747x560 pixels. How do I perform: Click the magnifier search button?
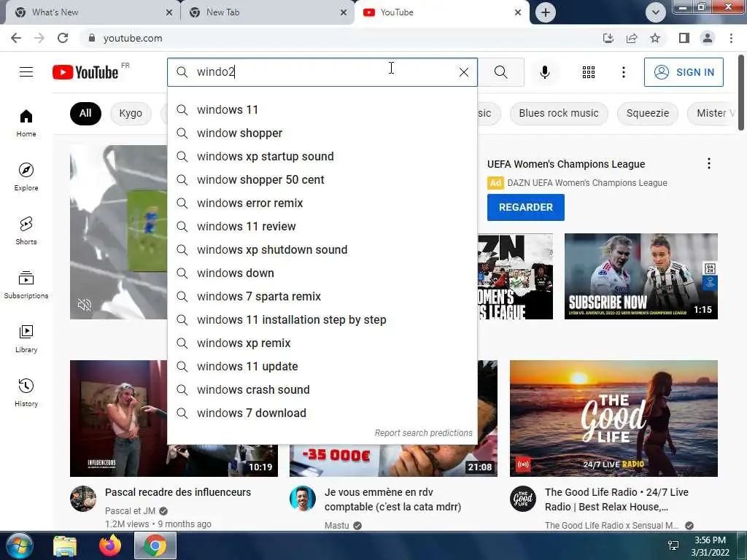click(x=500, y=72)
